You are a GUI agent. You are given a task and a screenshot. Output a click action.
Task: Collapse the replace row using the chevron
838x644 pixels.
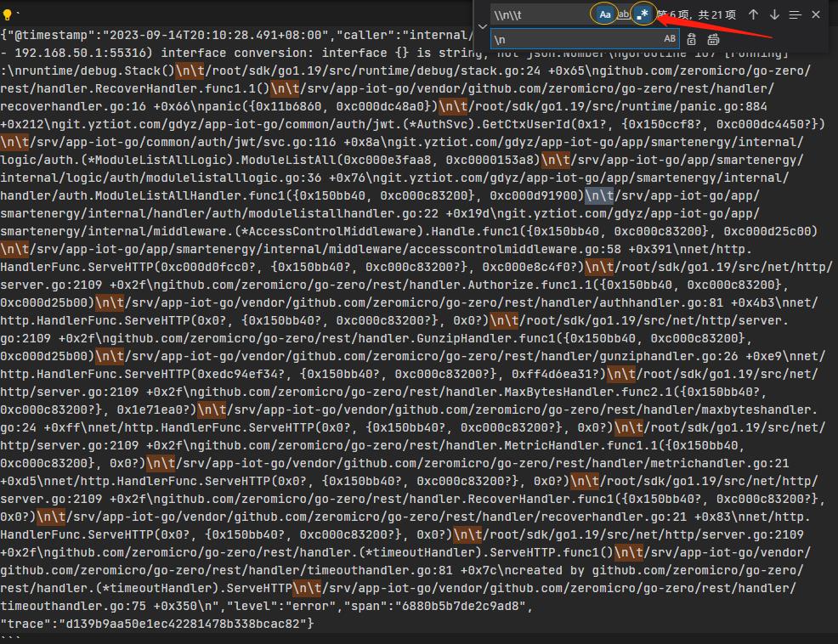click(x=482, y=26)
